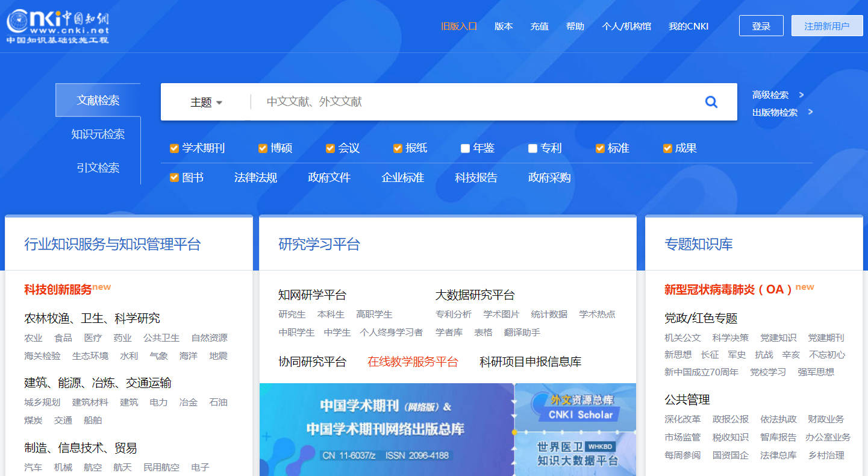Open the 帮助 menu item
Viewport: 868px width, 476px height.
pyautogui.click(x=575, y=26)
